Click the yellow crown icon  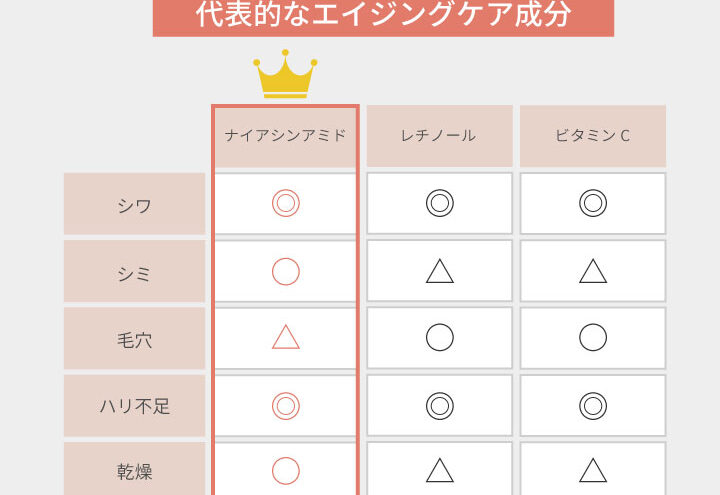coord(286,75)
